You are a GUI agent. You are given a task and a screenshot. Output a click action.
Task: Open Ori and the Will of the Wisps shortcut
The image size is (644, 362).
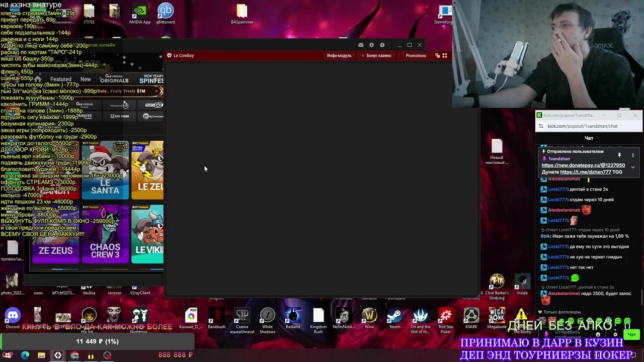(420, 321)
